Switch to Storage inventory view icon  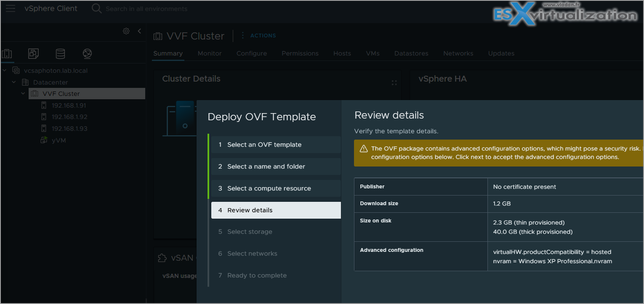click(x=61, y=53)
